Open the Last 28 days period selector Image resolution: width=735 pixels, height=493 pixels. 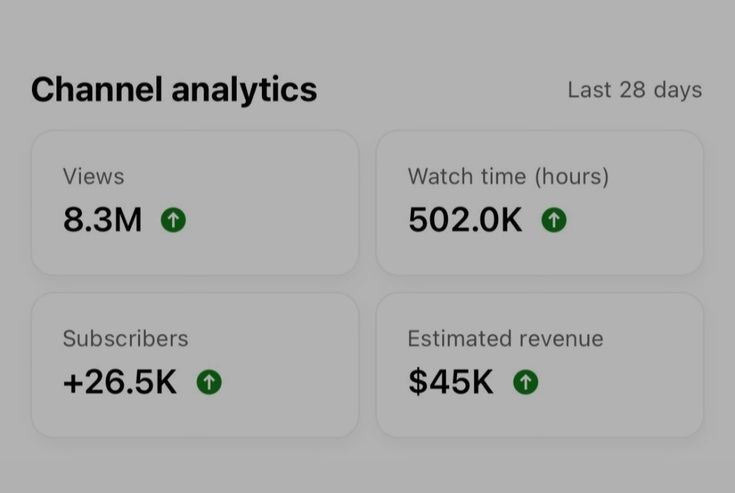[x=635, y=90]
